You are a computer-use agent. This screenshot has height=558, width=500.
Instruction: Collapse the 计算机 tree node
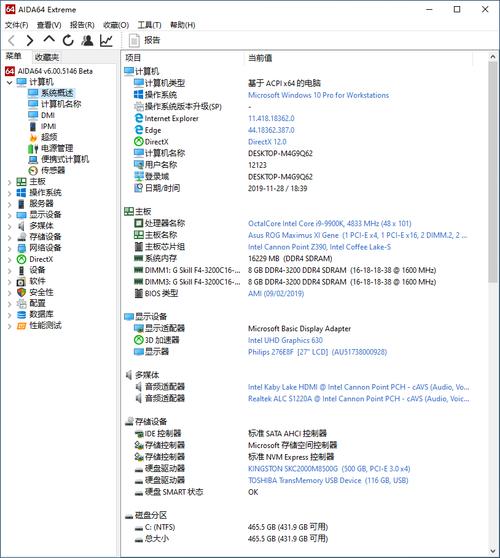point(10,83)
